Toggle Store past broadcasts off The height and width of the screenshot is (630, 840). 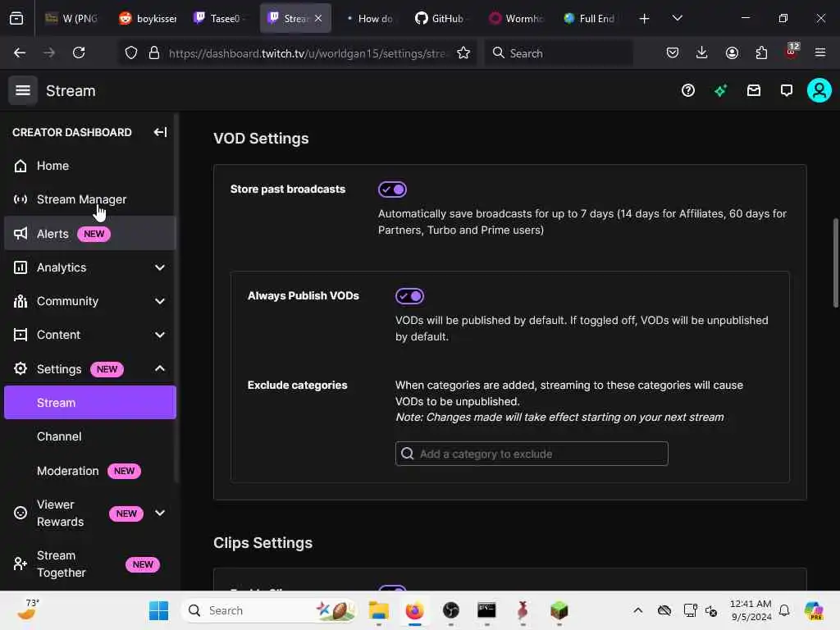[x=392, y=189]
